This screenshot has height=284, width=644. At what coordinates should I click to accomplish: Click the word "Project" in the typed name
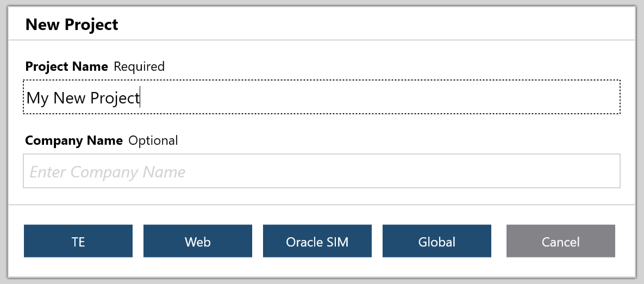click(x=115, y=98)
